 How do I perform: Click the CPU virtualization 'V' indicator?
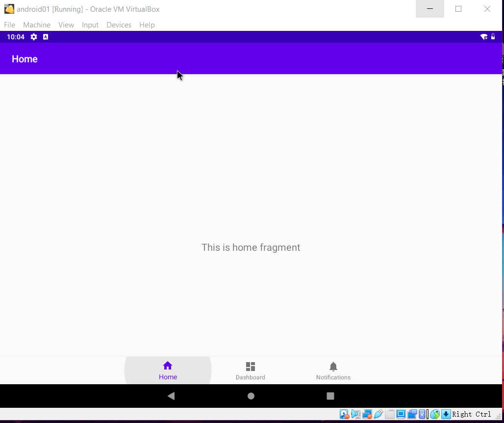[x=422, y=414]
